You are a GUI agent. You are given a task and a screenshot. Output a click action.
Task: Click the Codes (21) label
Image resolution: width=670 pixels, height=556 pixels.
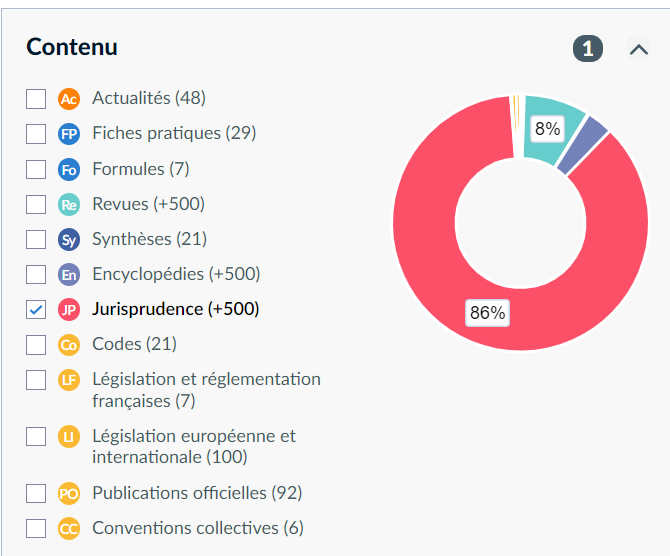135,344
